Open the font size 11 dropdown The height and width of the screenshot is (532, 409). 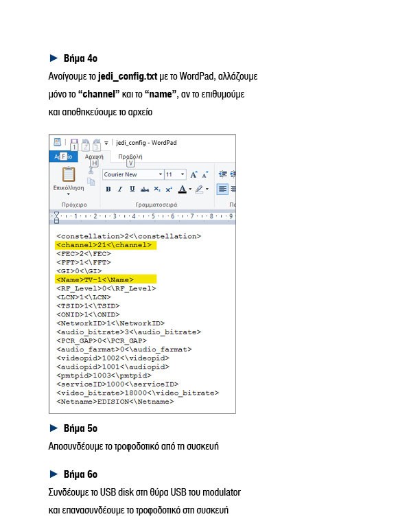click(x=175, y=174)
